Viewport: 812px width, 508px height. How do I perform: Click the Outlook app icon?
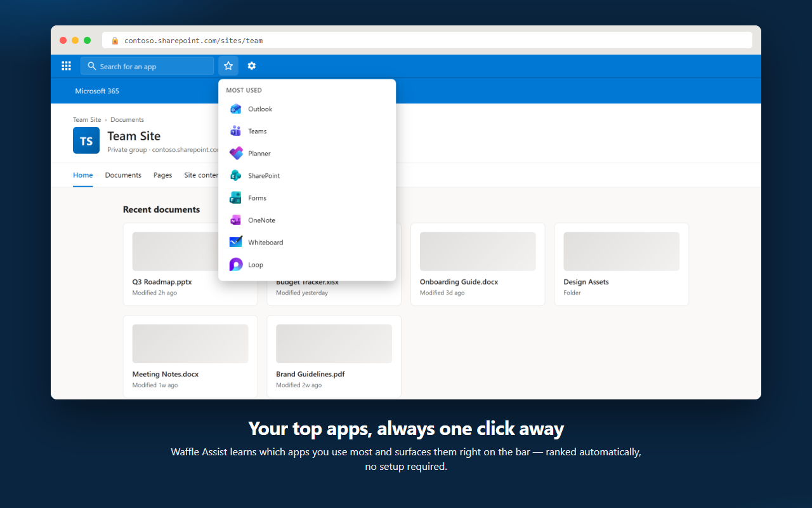click(236, 109)
